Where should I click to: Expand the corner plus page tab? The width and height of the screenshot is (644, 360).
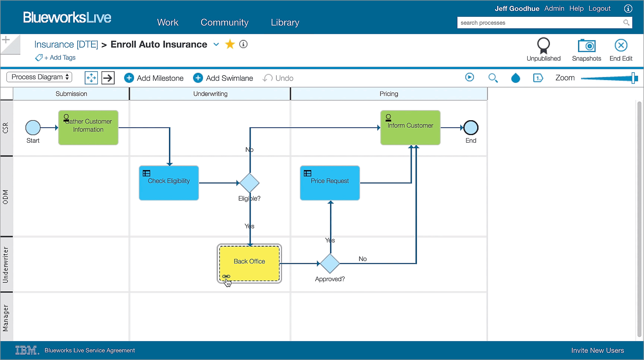pos(6,40)
